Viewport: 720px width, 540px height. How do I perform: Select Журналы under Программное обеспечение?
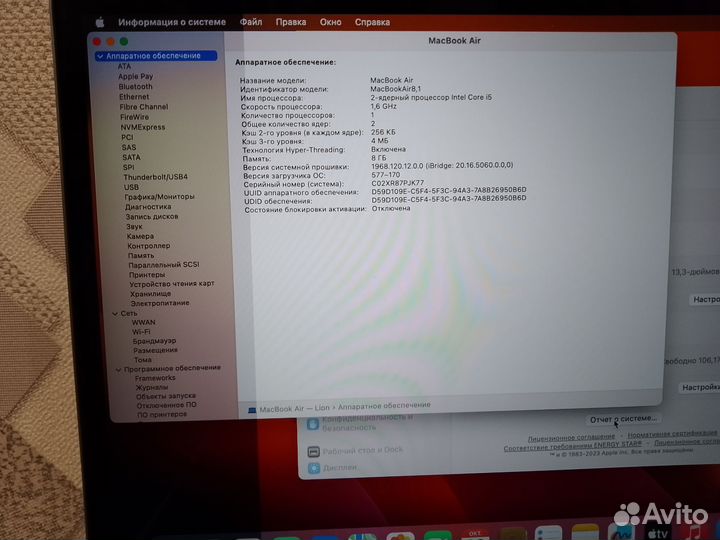[x=152, y=387]
